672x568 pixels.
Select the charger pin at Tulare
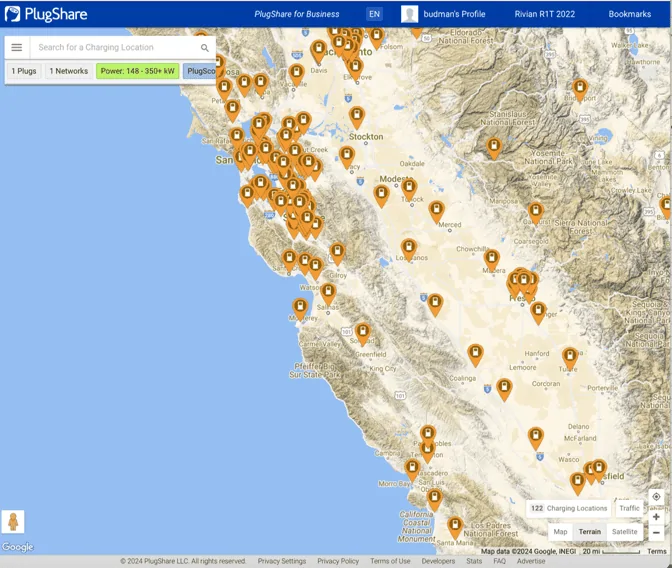point(570,358)
